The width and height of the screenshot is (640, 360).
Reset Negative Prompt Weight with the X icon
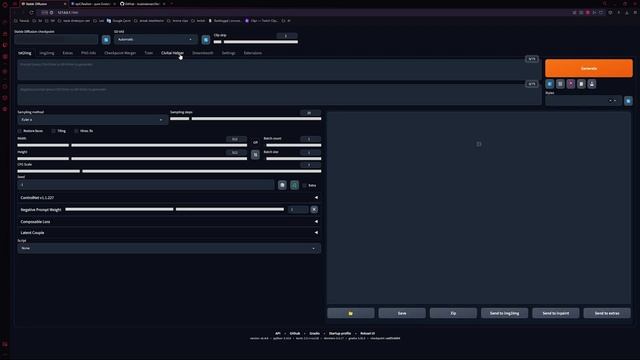pos(314,209)
